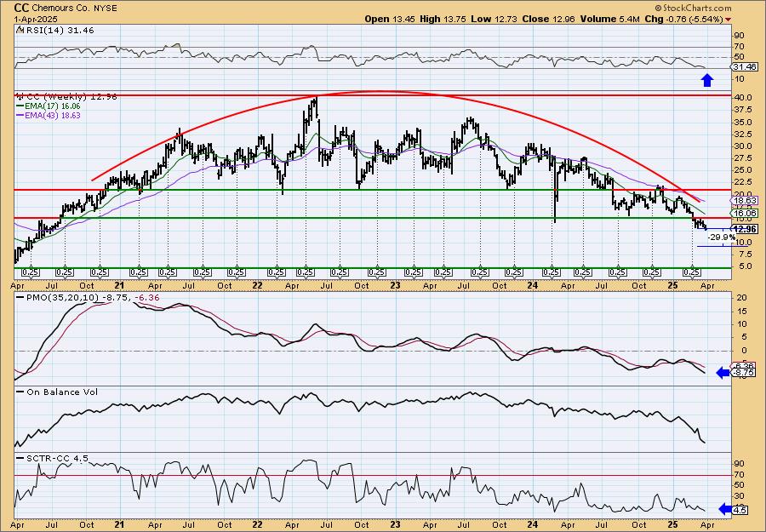Viewport: 766px width, 532px height.
Task: Select the "RSI(14) 31.46" indicator label
Action: click(x=59, y=31)
